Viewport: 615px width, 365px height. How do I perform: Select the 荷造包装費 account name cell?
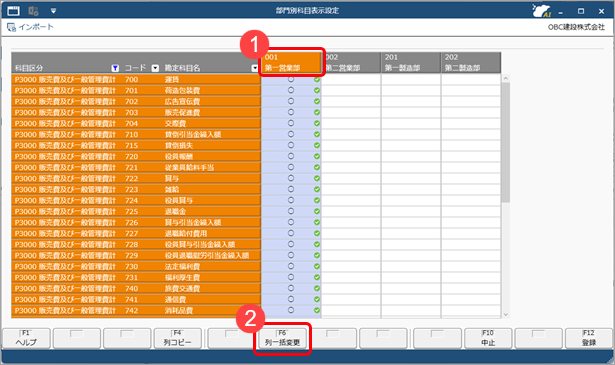pyautogui.click(x=182, y=91)
